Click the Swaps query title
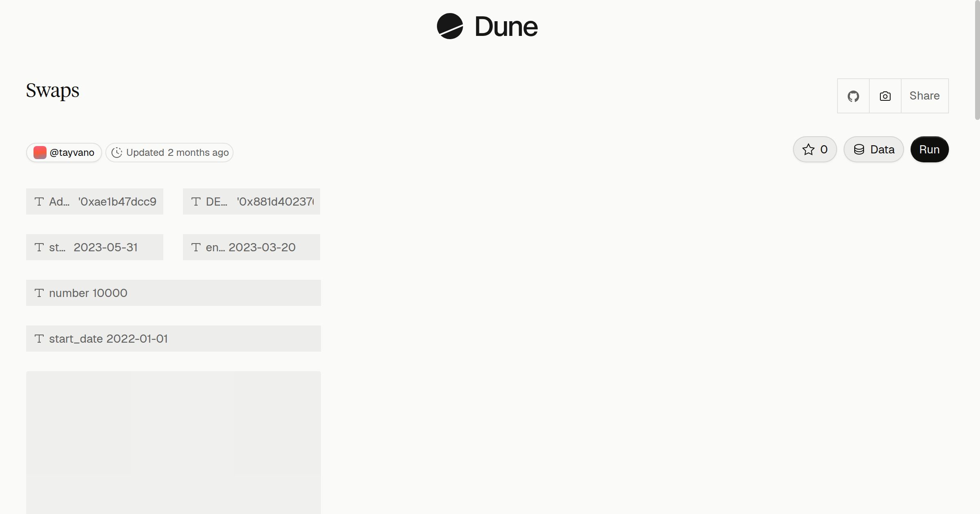Image resolution: width=980 pixels, height=514 pixels. point(53,91)
